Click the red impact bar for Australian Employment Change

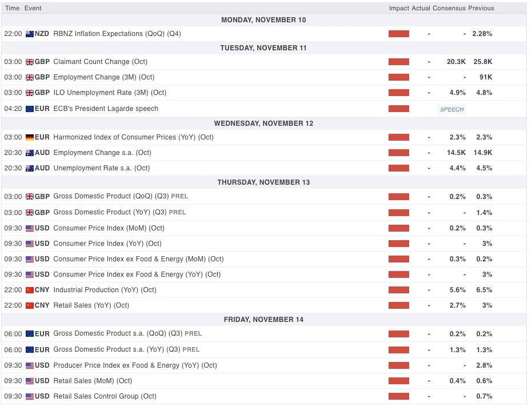pos(399,153)
